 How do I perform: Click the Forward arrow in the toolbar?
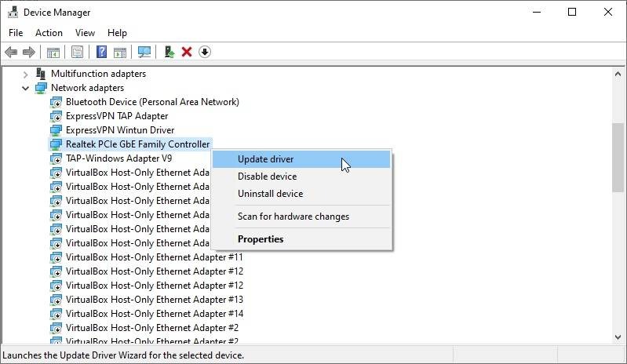pyautogui.click(x=29, y=52)
